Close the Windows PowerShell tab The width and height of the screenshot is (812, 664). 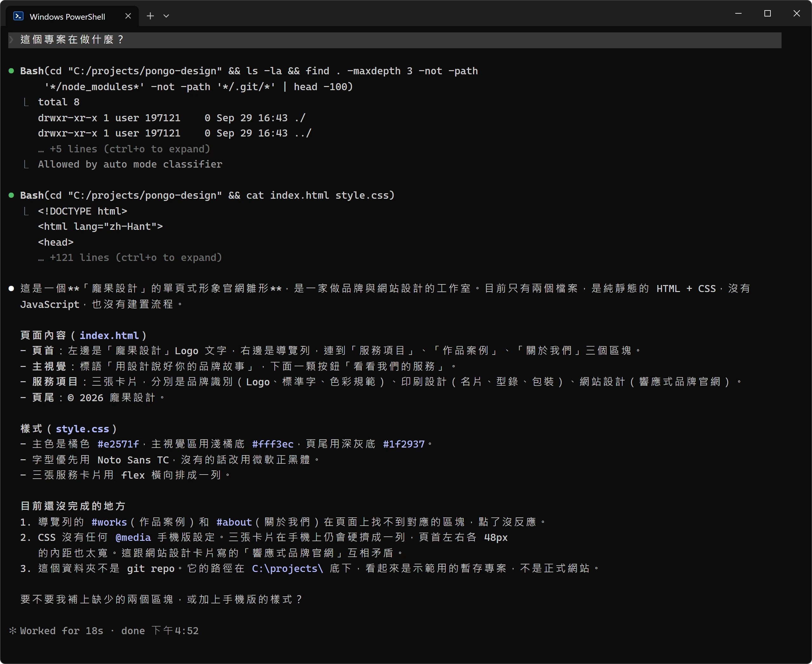(128, 16)
